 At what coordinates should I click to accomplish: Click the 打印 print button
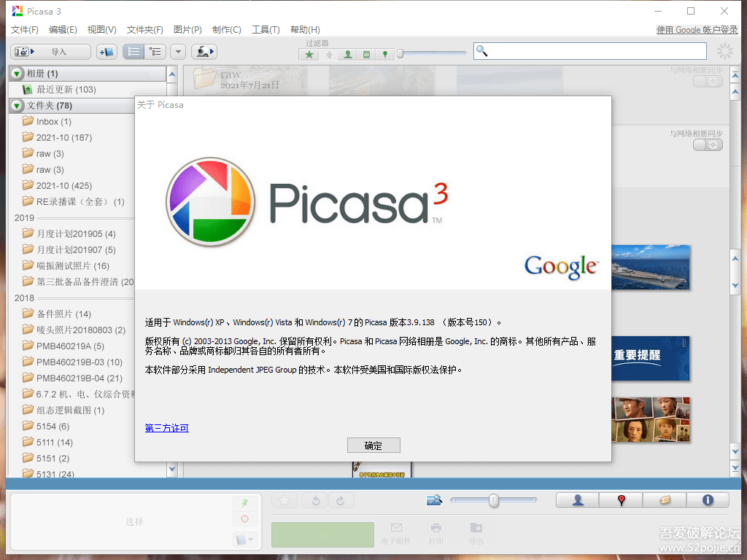coord(436,533)
